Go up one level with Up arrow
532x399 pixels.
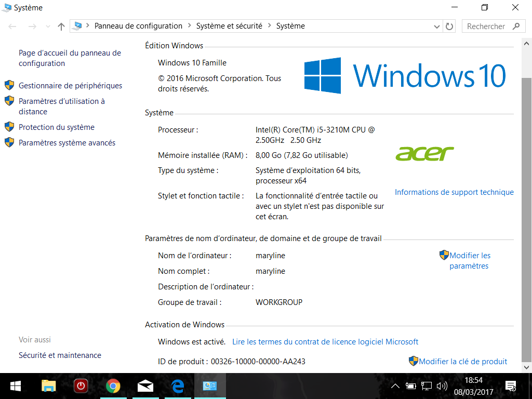pyautogui.click(x=61, y=26)
